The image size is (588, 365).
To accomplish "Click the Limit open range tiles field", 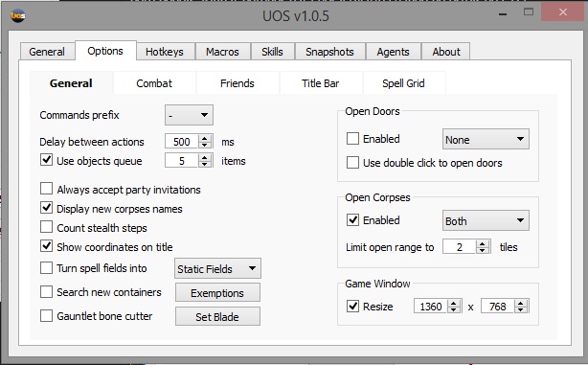I will [460, 247].
